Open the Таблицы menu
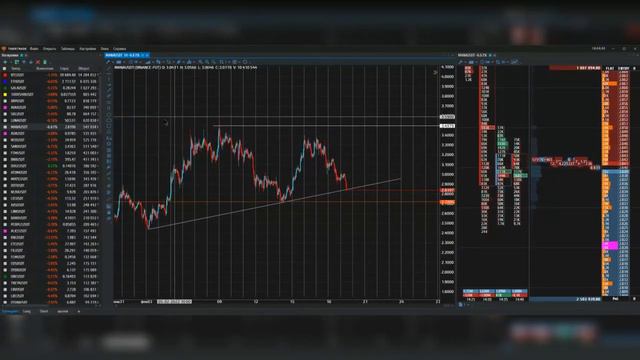The height and width of the screenshot is (360, 640). point(68,49)
